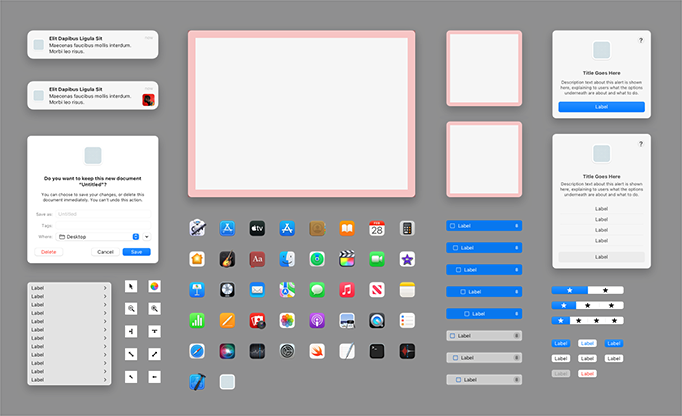Click the Calendar icon showing 28

click(377, 229)
